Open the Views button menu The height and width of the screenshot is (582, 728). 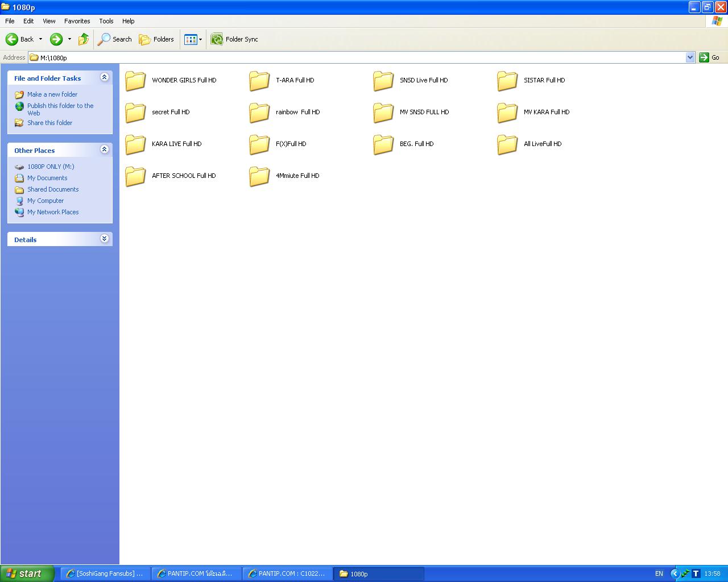[x=193, y=39]
